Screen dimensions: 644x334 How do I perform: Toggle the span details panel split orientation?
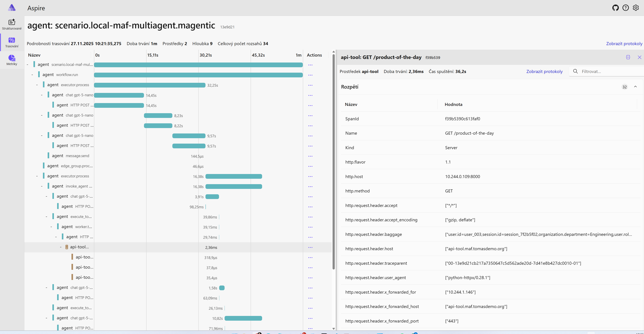628,57
